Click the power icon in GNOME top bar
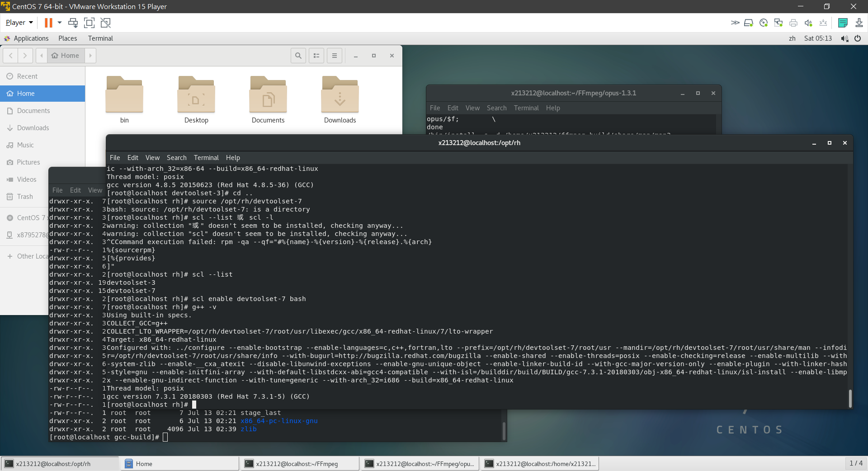 tap(858, 38)
